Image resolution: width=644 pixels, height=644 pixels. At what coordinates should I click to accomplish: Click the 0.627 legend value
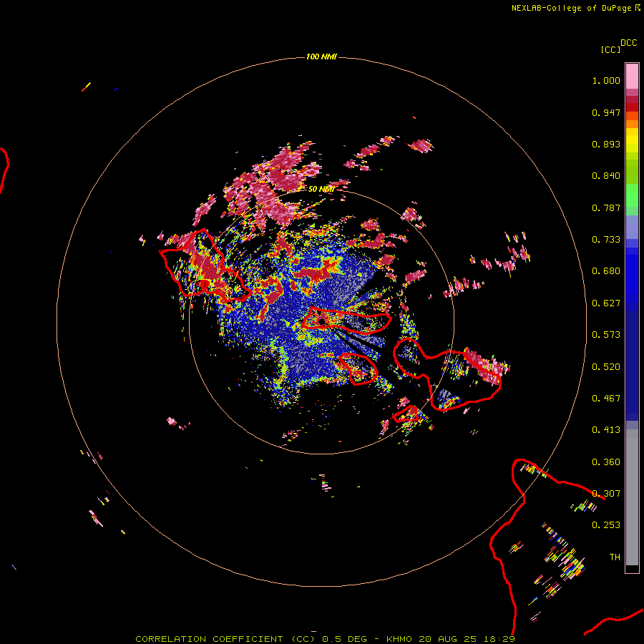pos(606,303)
